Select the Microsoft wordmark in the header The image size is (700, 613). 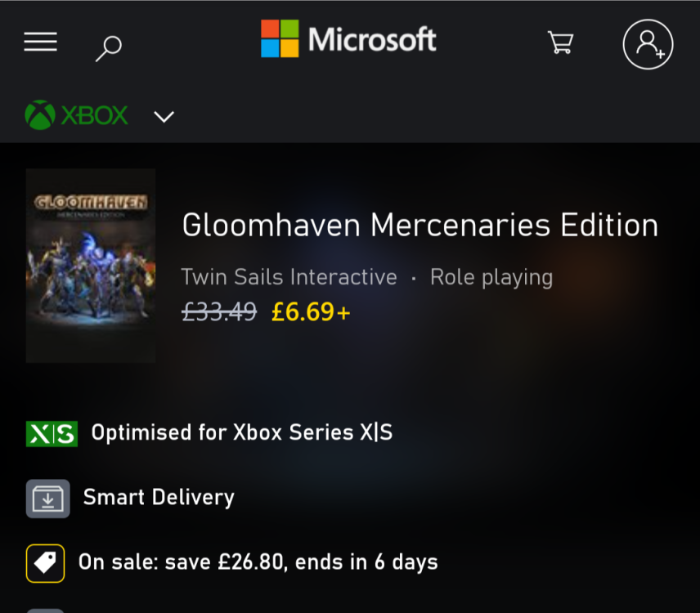point(370,38)
